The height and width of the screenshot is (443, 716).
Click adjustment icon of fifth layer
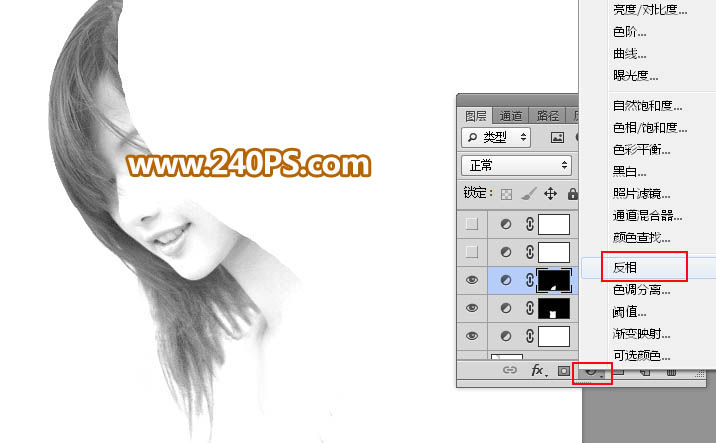(x=505, y=336)
